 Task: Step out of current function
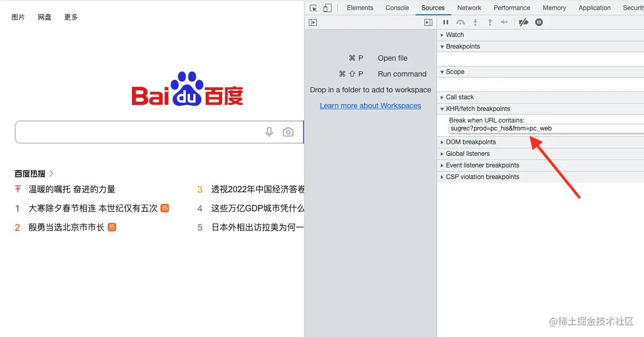[x=490, y=22]
